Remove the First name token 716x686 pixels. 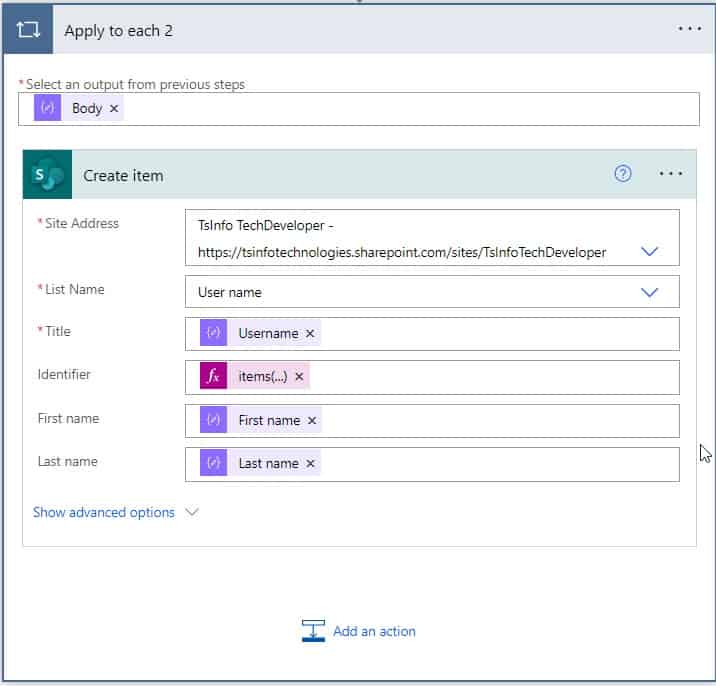click(312, 420)
